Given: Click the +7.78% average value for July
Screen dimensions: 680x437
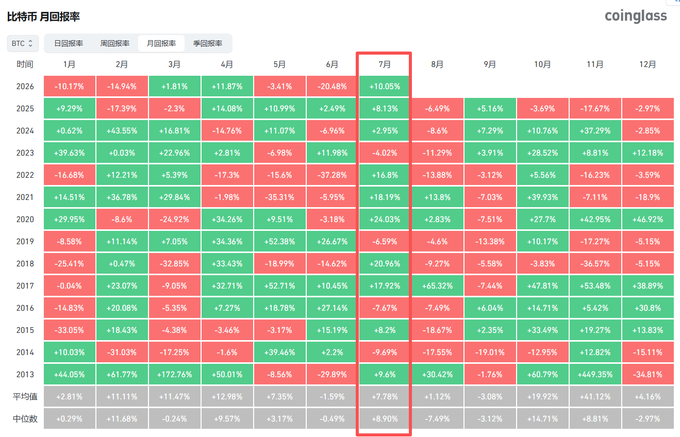Looking at the screenshot, I should 384,396.
